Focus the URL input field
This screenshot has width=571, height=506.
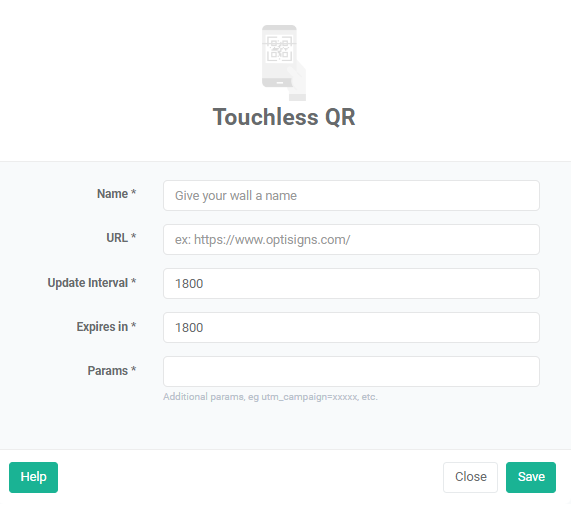(x=351, y=240)
